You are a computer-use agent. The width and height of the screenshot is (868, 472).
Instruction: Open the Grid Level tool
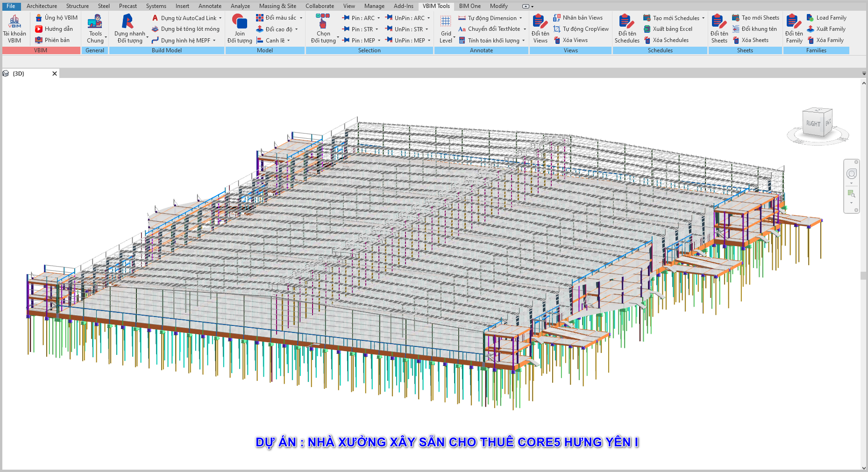(446, 21)
